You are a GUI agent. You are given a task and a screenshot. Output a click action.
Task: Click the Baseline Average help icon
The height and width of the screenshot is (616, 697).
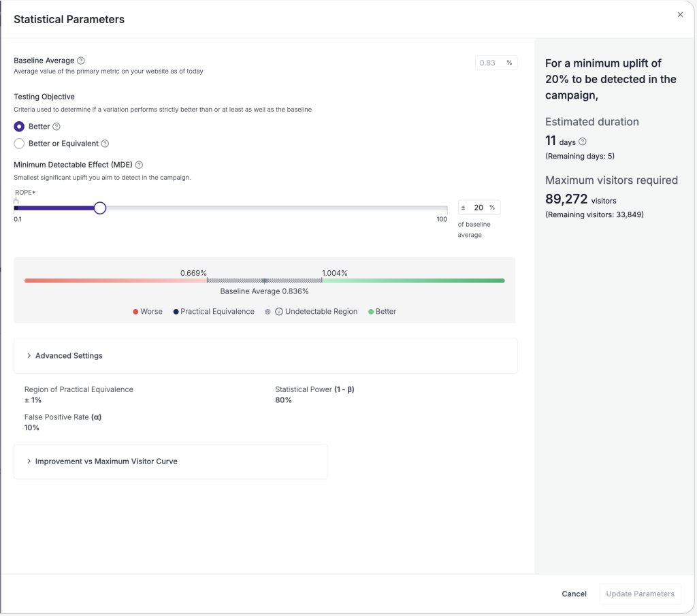pos(80,61)
